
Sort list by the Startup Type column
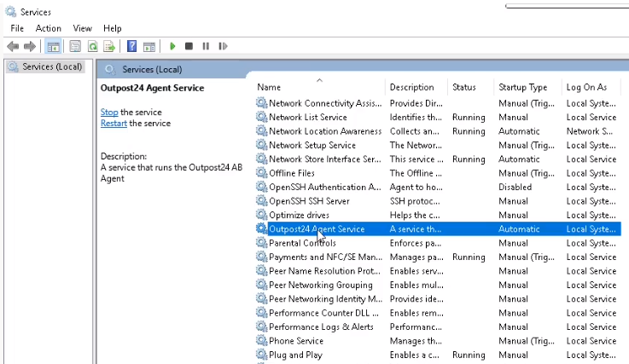[522, 87]
